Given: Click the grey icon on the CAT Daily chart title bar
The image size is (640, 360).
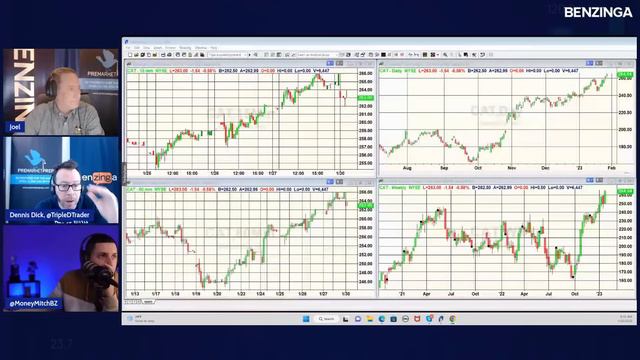Looking at the screenshot, I should pos(599,63).
